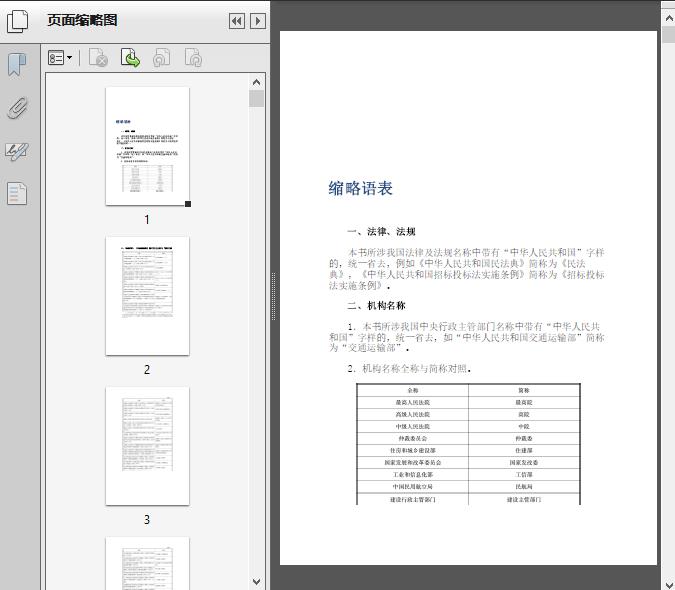Open the Signatures panel

(x=17, y=151)
